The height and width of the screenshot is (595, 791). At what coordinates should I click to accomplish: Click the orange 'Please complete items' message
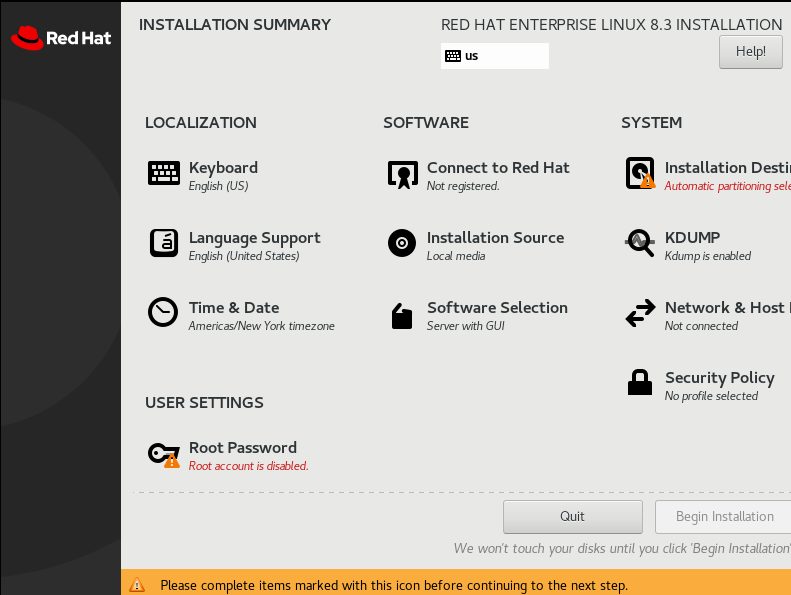tap(394, 585)
